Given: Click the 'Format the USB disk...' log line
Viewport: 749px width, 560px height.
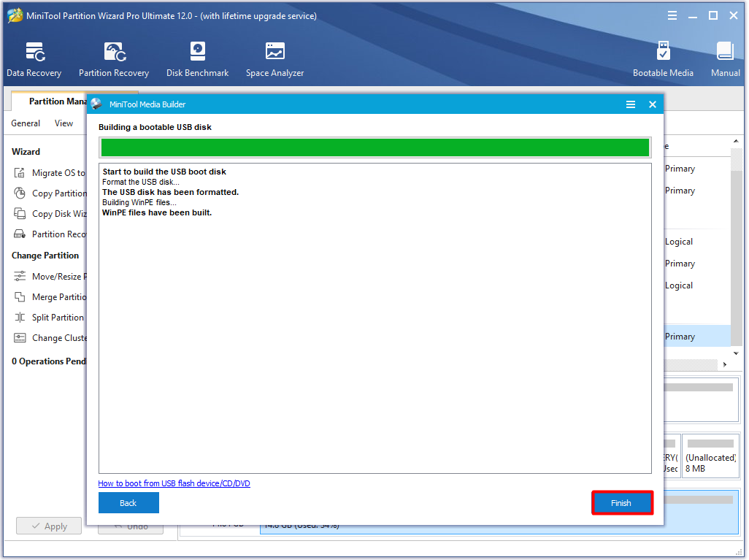Looking at the screenshot, I should point(140,182).
